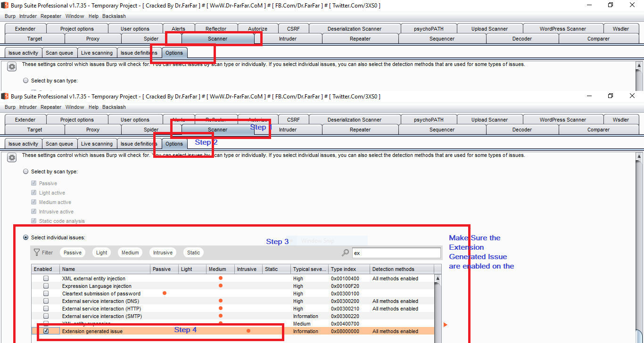Open WordPress Scanner tab in lower window
The height and width of the screenshot is (343, 644).
pyautogui.click(x=563, y=120)
